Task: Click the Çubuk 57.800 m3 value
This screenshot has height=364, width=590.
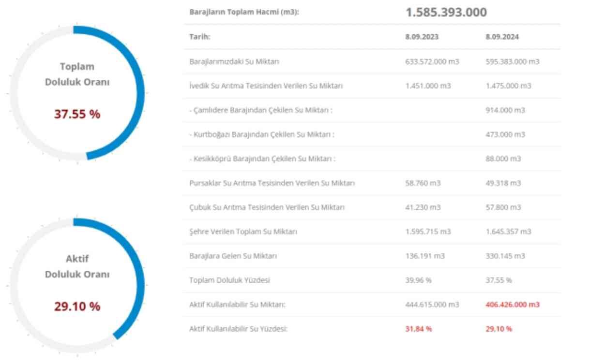Action: (503, 207)
